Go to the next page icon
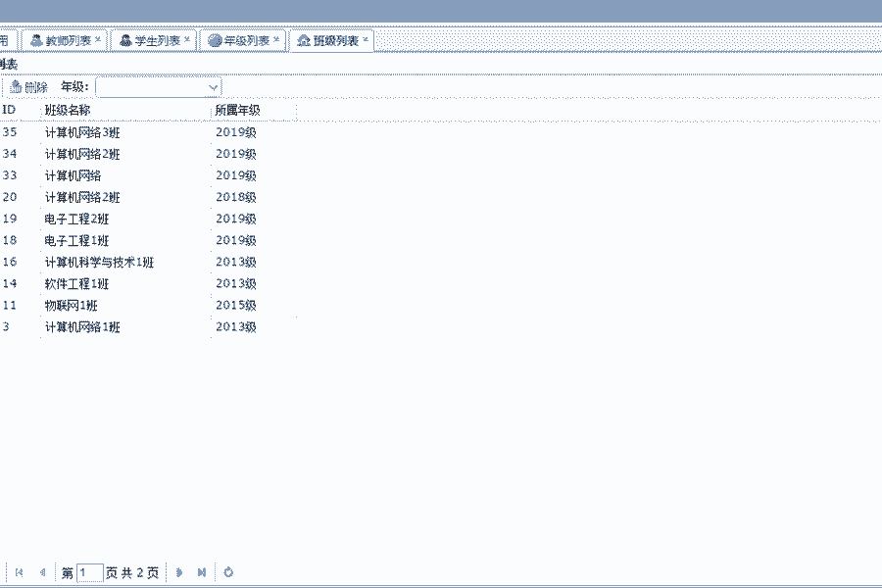This screenshot has width=882, height=588. 179,572
